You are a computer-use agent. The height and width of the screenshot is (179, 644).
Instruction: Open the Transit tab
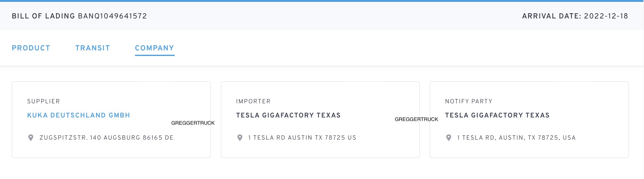coord(93,48)
